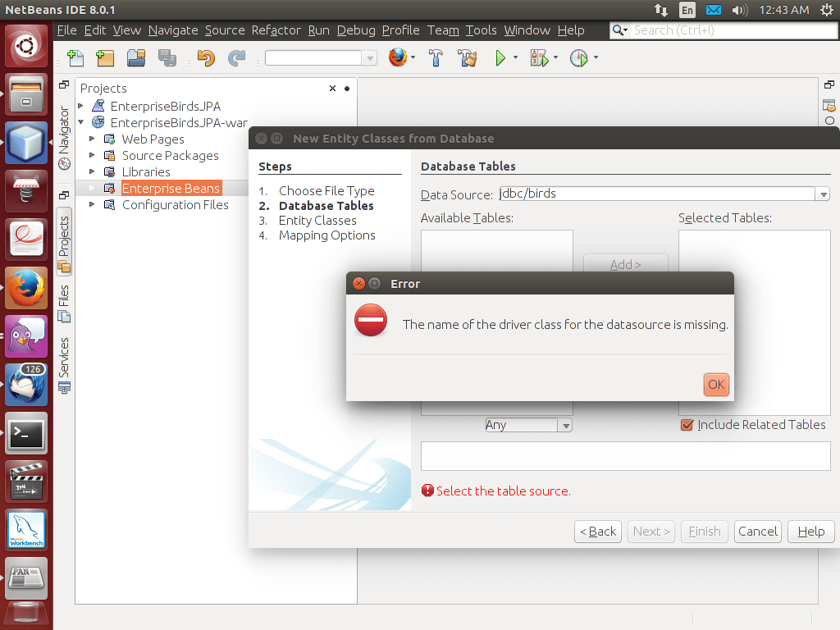Open the Navigator side panel
This screenshot has width=840, height=630.
click(x=64, y=138)
